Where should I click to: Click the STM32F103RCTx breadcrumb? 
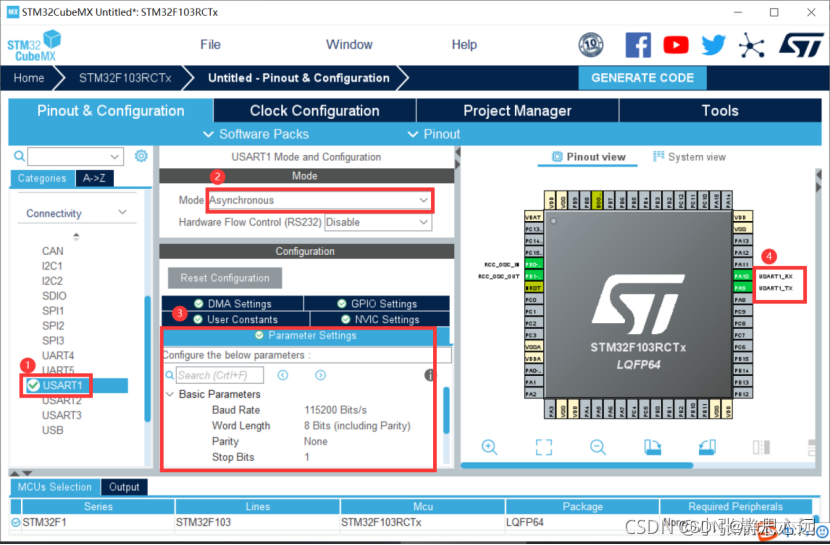[x=125, y=78]
